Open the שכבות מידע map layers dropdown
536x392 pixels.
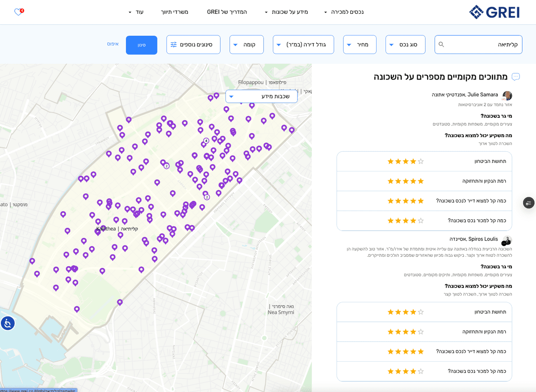tap(261, 96)
